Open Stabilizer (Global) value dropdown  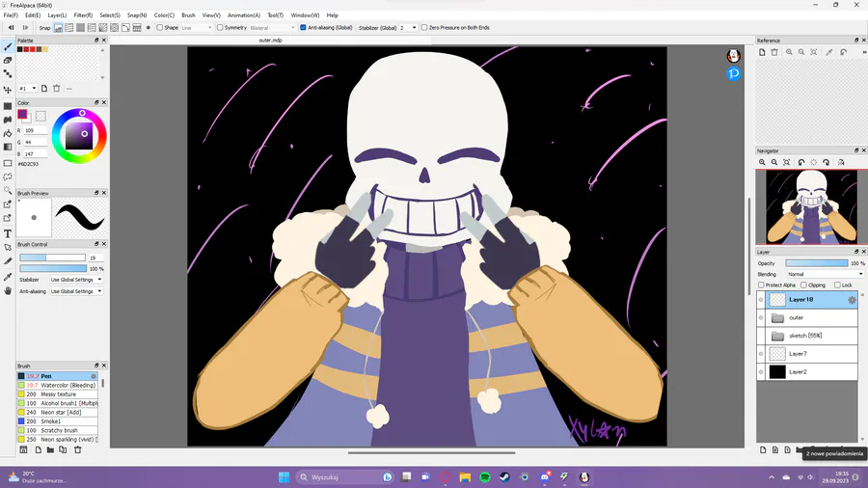(408, 28)
